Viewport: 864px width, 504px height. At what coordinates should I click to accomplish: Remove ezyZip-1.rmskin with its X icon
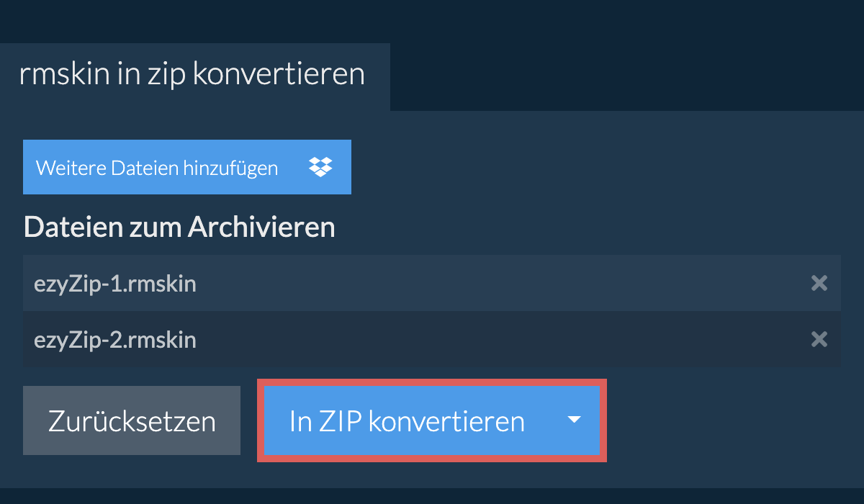click(x=819, y=283)
